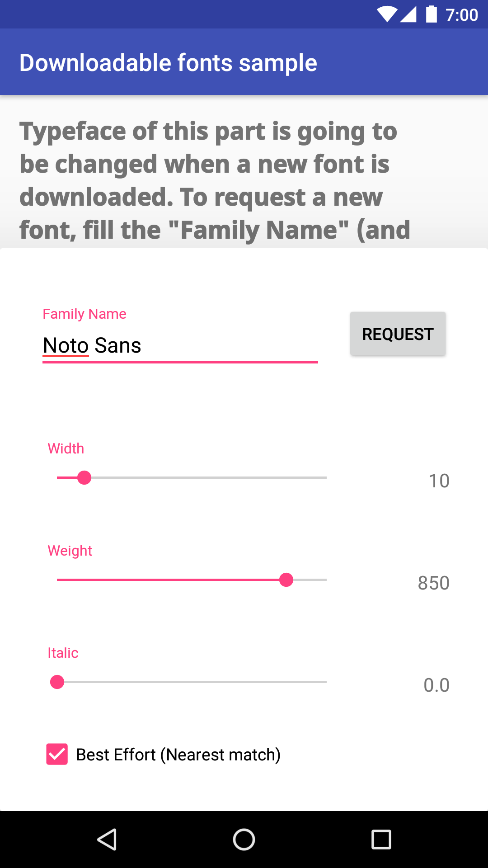
Task: Tap the Italic value 0.0
Action: 436,685
